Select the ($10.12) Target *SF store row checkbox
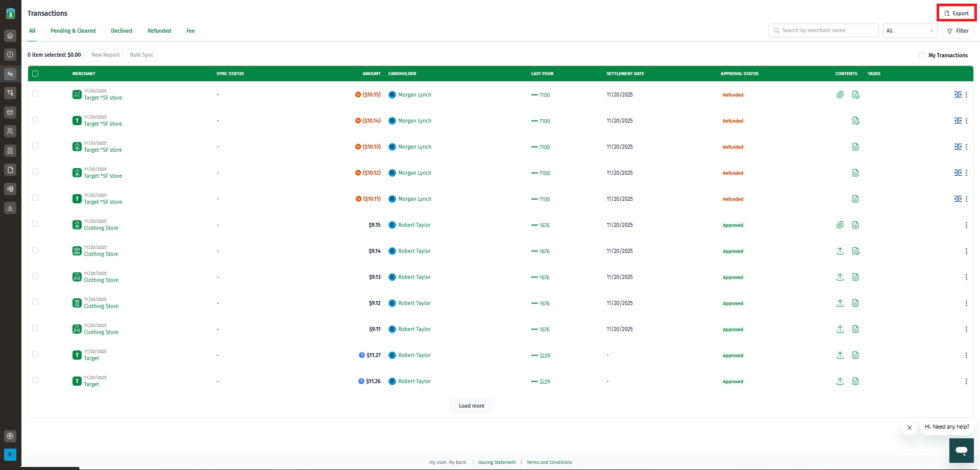 click(35, 172)
